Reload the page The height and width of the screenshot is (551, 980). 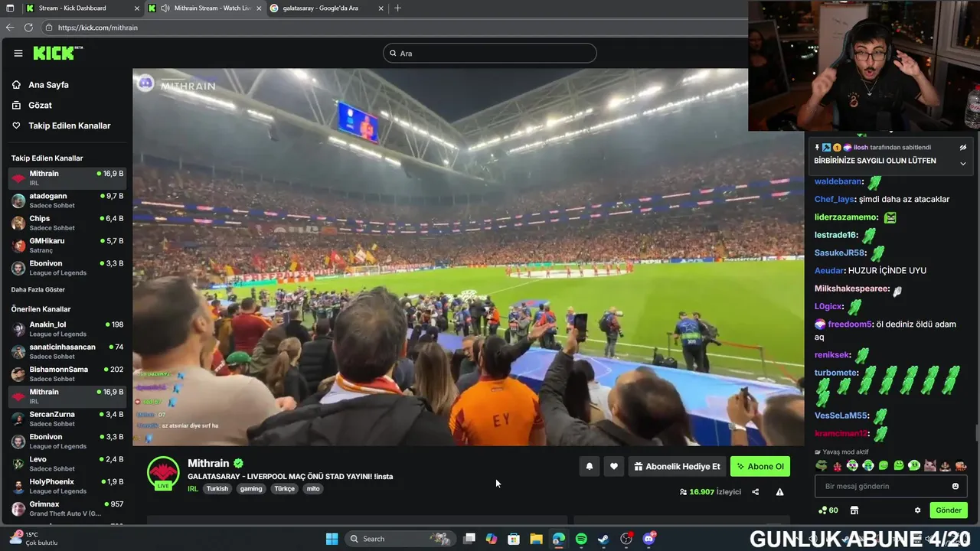28,28
